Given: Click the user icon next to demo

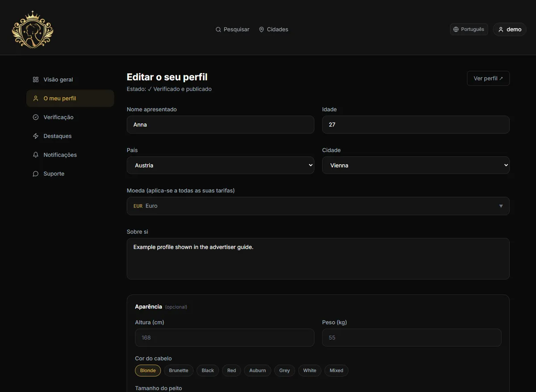Looking at the screenshot, I should click(x=501, y=29).
